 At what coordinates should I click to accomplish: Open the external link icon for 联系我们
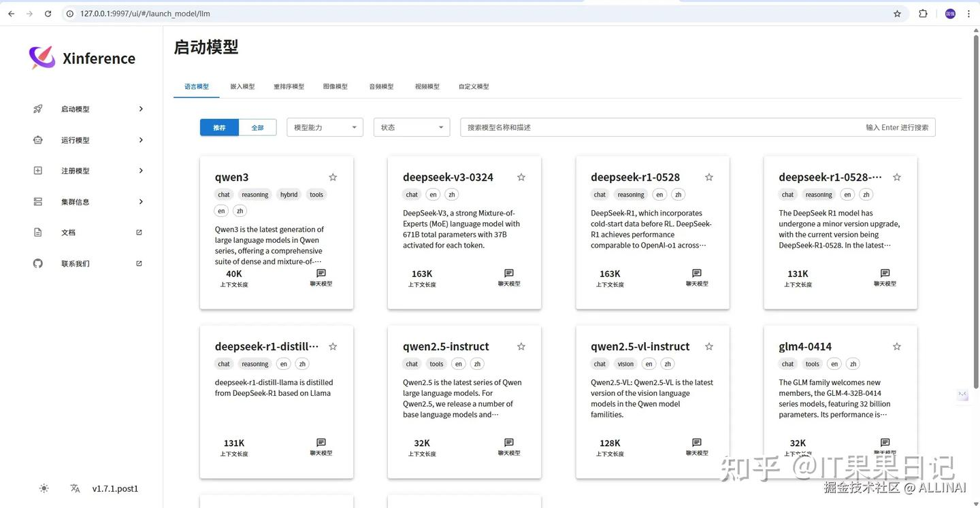coord(140,263)
